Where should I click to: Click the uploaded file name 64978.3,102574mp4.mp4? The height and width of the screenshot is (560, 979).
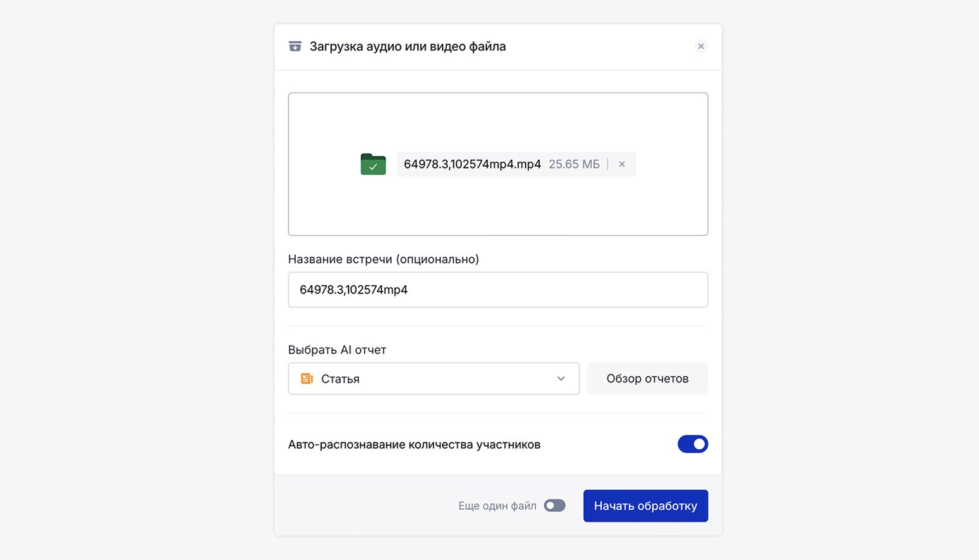pyautogui.click(x=472, y=164)
